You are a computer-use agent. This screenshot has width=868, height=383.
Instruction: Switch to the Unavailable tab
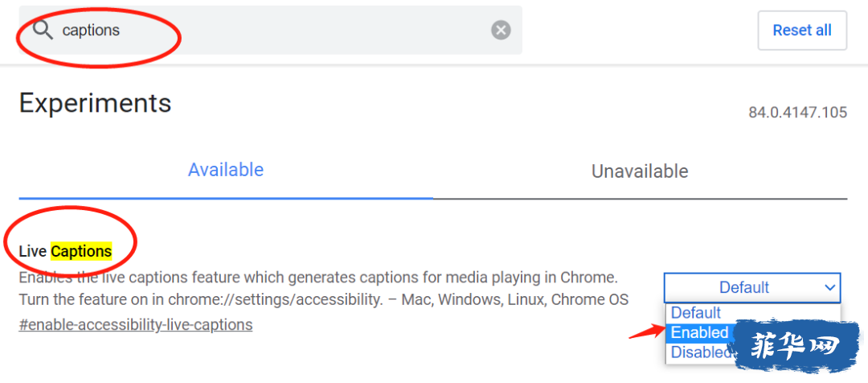(640, 171)
